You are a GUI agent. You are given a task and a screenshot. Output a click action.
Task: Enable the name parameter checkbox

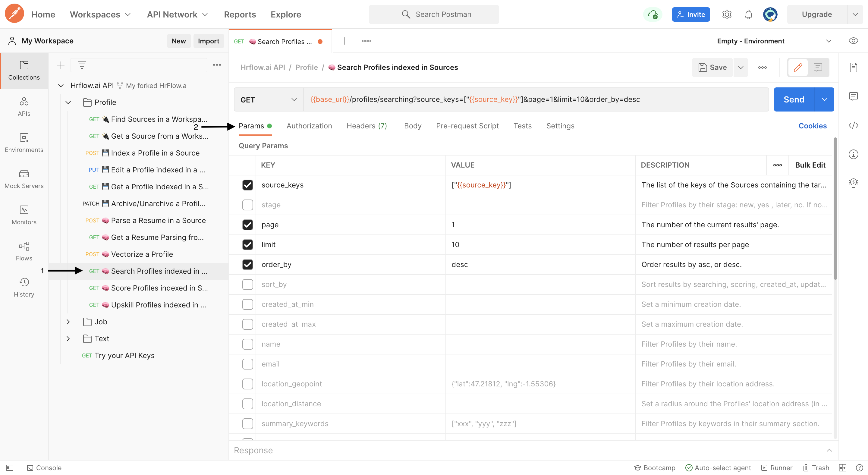tap(247, 344)
